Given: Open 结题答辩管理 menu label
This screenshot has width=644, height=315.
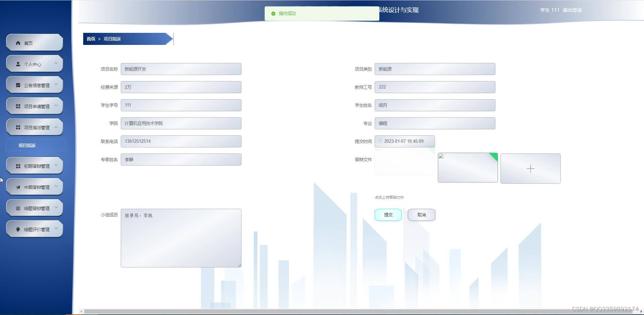Looking at the screenshot, I should coord(37,208).
